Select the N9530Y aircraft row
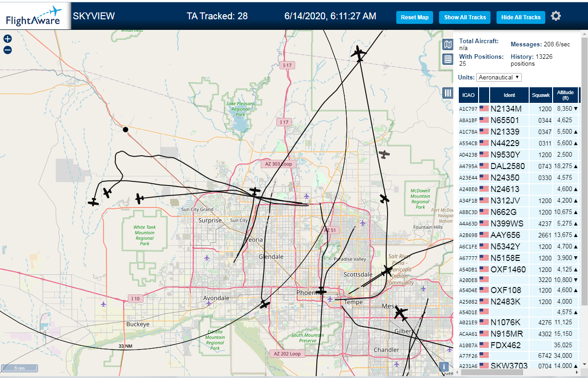Viewport: 588px width, 378px height. pos(519,155)
